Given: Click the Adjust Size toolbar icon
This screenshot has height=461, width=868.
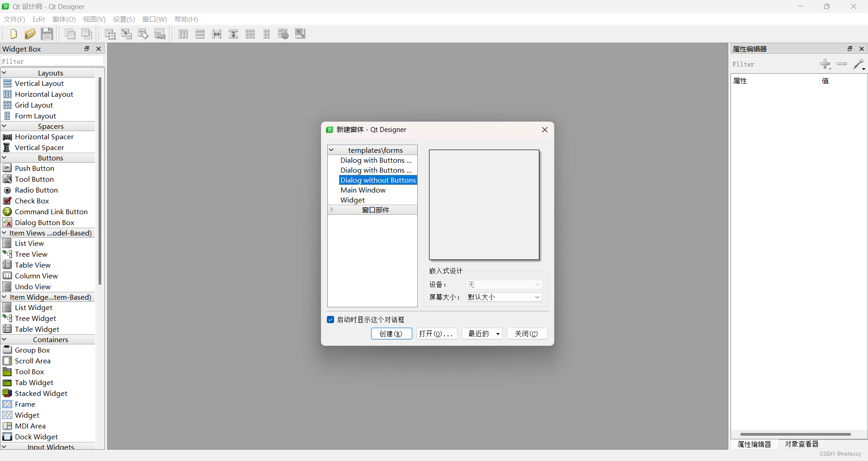Looking at the screenshot, I should click(300, 33).
